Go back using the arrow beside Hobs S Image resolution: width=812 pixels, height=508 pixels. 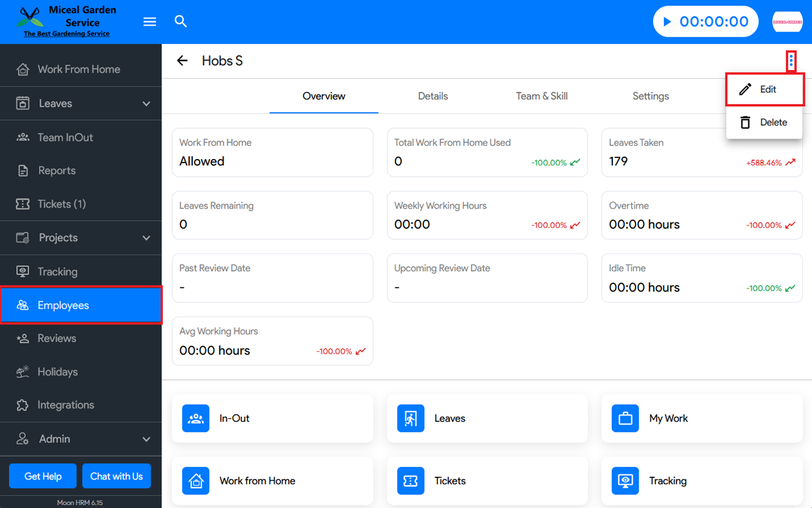tap(182, 60)
